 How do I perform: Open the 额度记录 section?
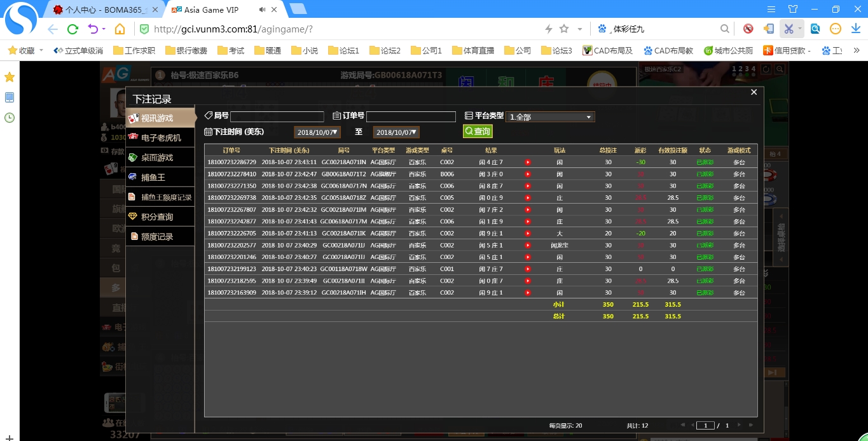(160, 236)
